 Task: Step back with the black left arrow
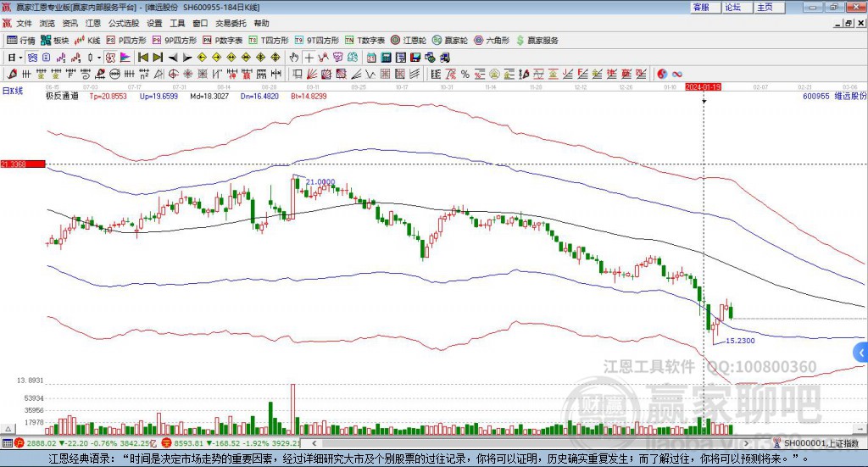coord(173,58)
